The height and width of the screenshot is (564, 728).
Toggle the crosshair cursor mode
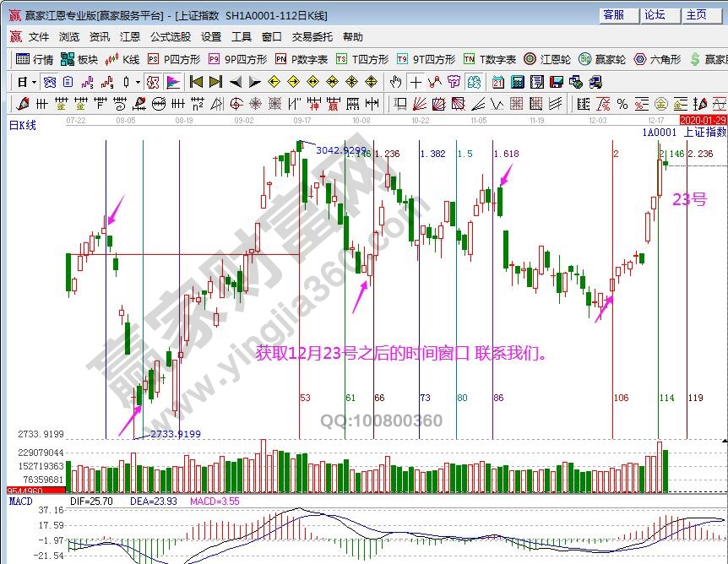[416, 82]
